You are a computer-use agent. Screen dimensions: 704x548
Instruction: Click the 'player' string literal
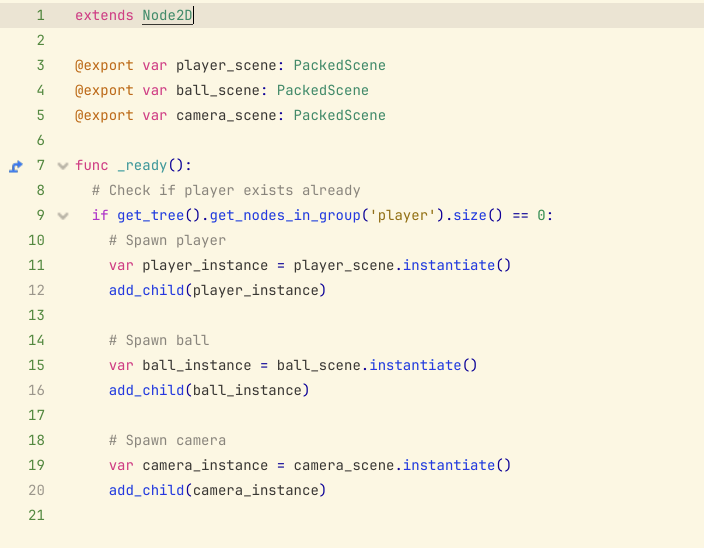pyautogui.click(x=402, y=216)
